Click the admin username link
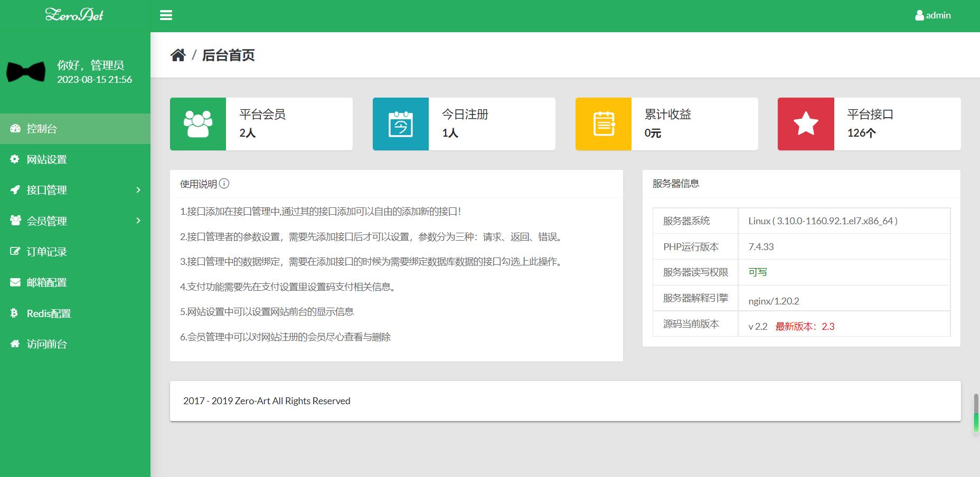Screen dimensions: 980x477 point(938,15)
